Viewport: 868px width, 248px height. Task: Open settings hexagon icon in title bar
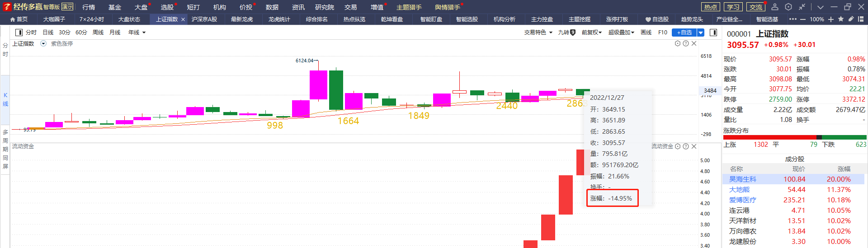pos(788,7)
